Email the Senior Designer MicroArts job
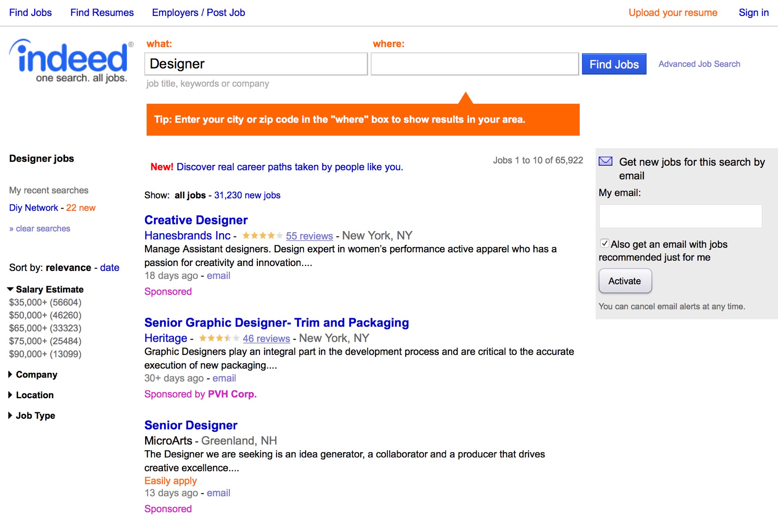 (x=219, y=493)
